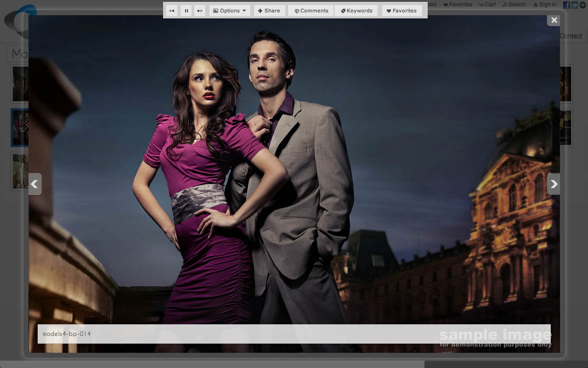Pause the slideshow

(x=186, y=11)
